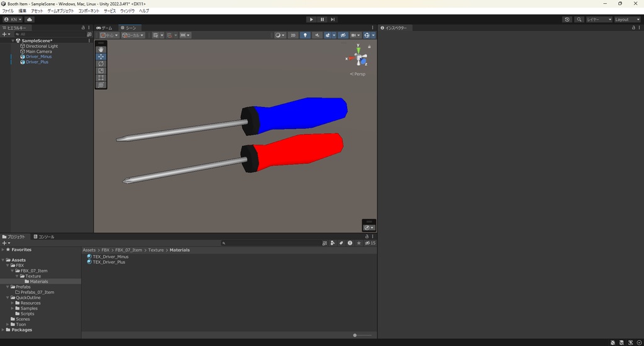Open the pivot 中心 dropdown

109,35
